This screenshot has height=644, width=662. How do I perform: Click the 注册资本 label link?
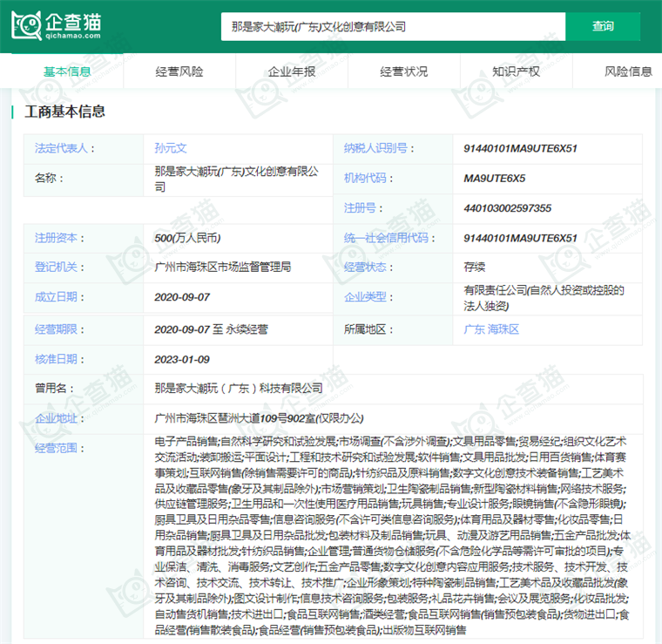[56, 238]
